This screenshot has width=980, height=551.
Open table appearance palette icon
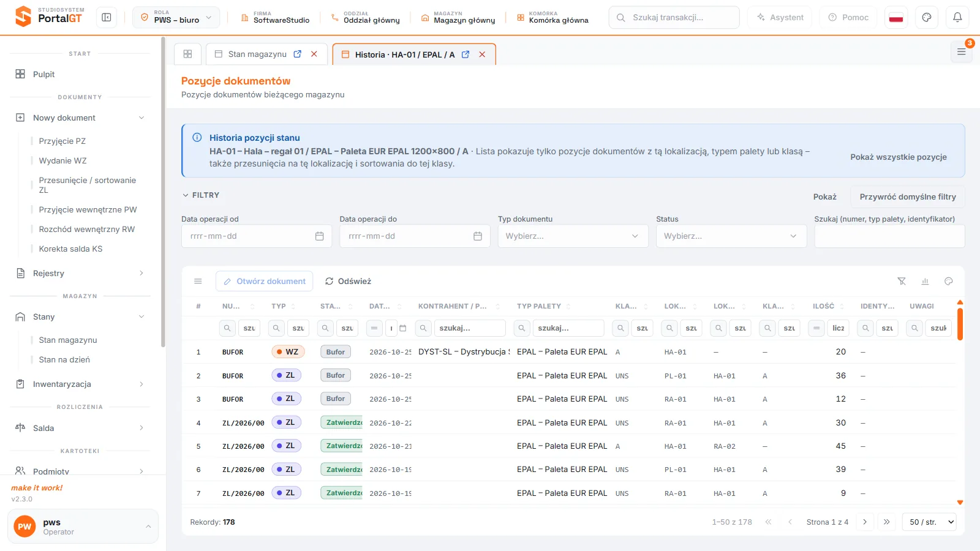949,281
